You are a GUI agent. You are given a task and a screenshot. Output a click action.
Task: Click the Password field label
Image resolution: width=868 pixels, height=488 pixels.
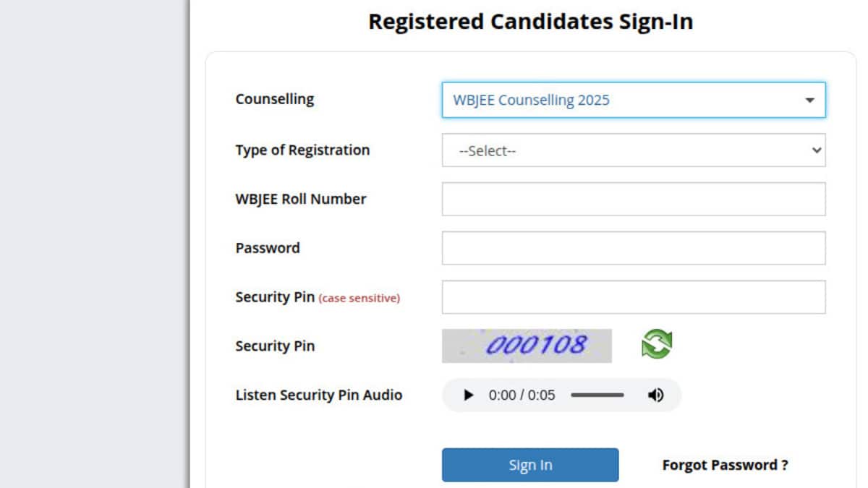click(268, 248)
